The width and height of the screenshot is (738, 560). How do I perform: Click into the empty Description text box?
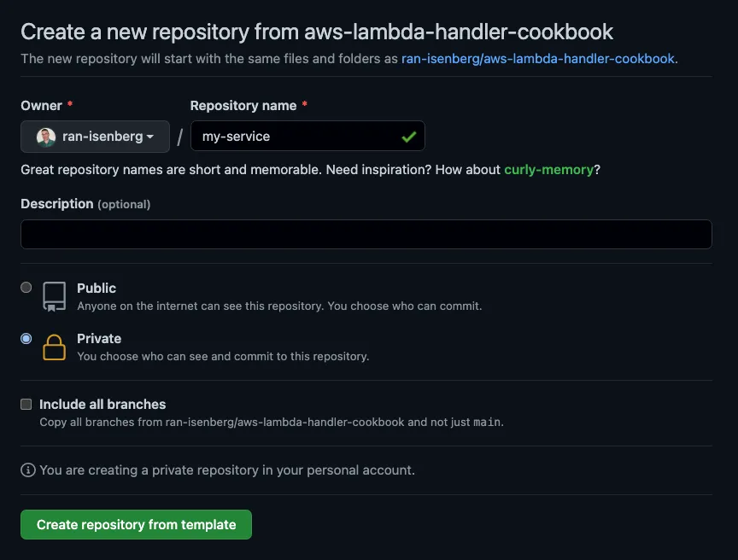(366, 235)
